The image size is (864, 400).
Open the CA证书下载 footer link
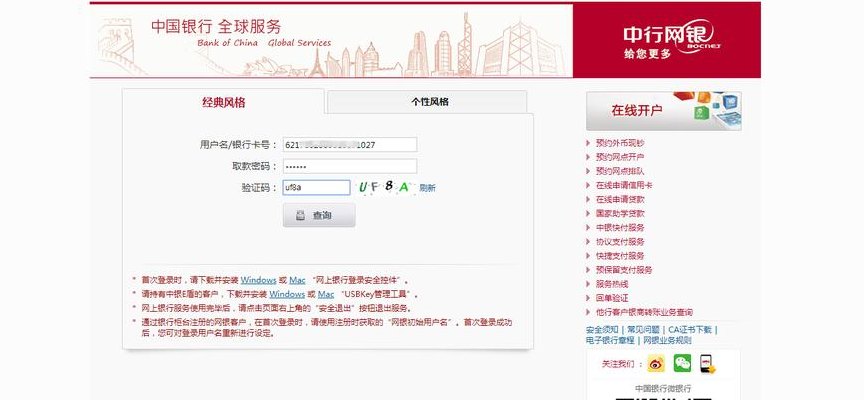(690, 330)
